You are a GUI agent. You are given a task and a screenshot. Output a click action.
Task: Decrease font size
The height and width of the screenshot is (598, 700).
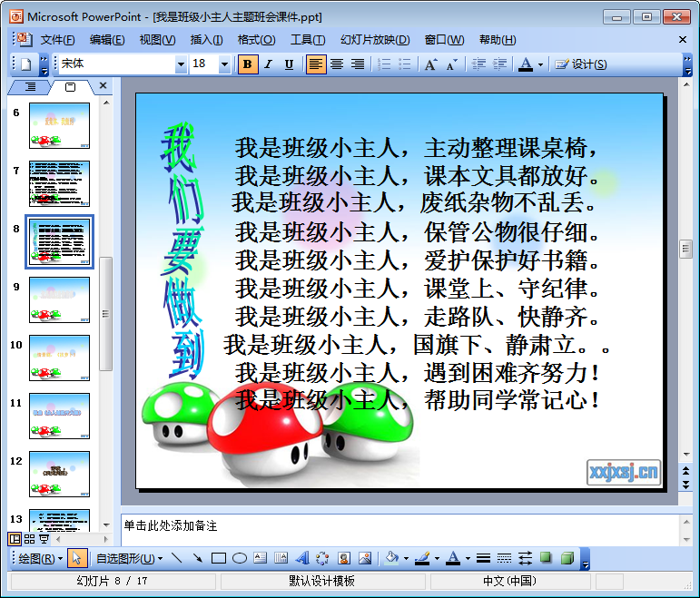(x=452, y=64)
